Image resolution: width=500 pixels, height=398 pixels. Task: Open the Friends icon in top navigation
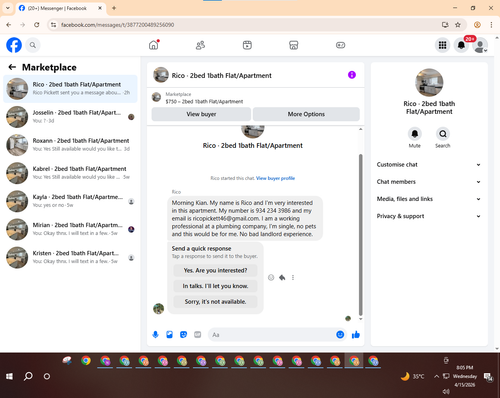pos(200,45)
